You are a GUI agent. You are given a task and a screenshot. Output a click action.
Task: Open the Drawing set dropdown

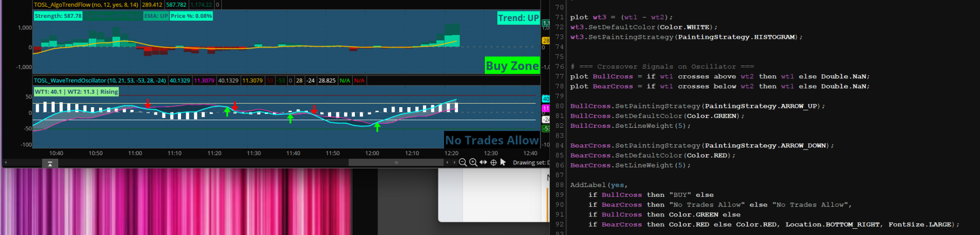point(531,162)
